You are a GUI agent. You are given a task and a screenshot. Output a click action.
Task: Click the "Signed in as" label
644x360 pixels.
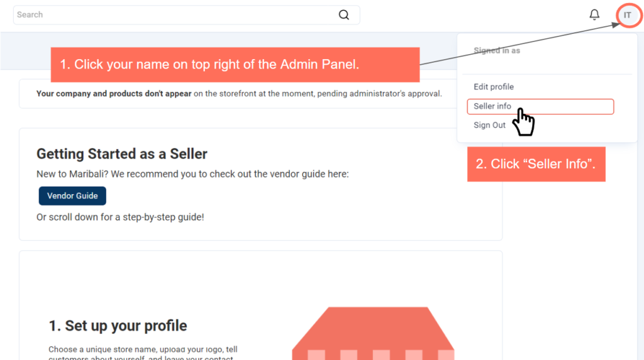pos(497,51)
